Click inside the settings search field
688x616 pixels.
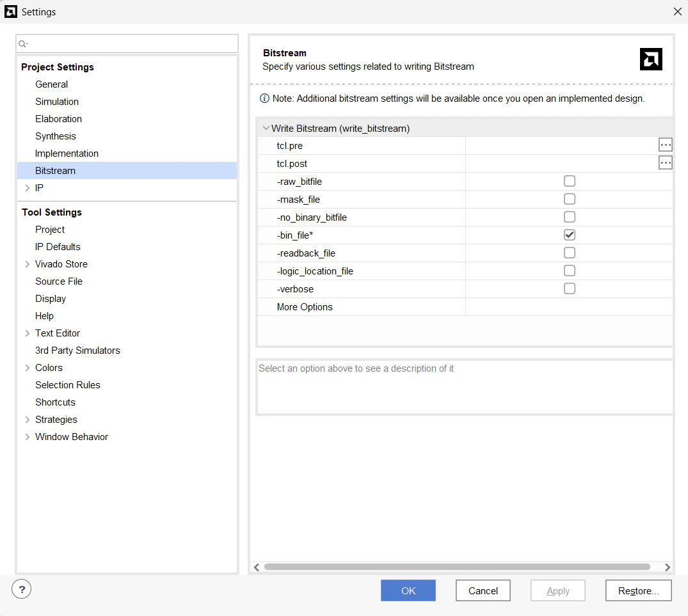(x=128, y=43)
